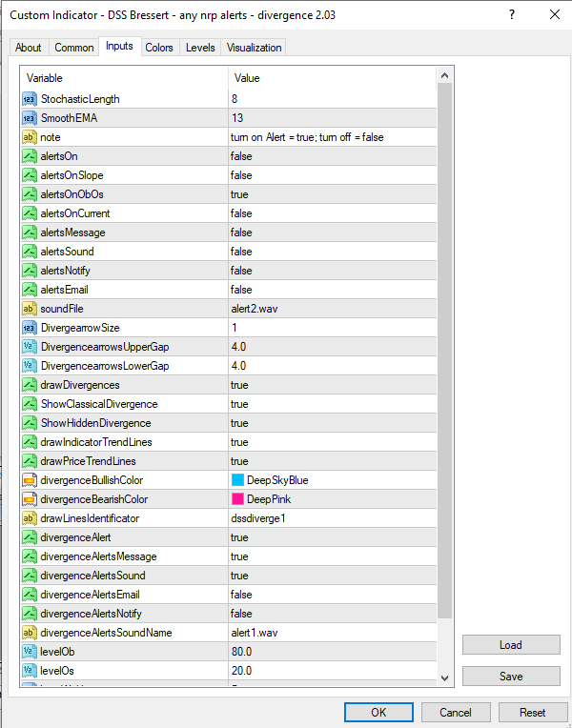Viewport: 572px width, 728px height.
Task: Open DeepPink color value dropdown
Action: coord(332,498)
